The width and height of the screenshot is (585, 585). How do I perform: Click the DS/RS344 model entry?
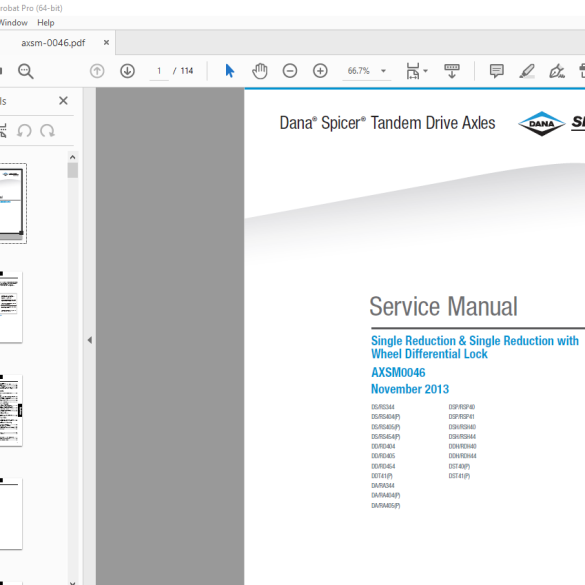[383, 407]
